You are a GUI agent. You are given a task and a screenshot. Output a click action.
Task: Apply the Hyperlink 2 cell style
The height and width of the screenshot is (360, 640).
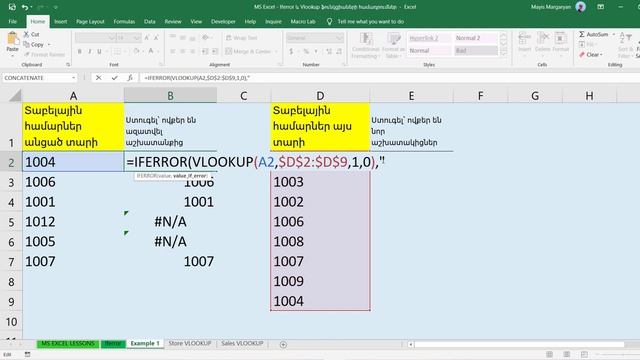click(x=429, y=38)
